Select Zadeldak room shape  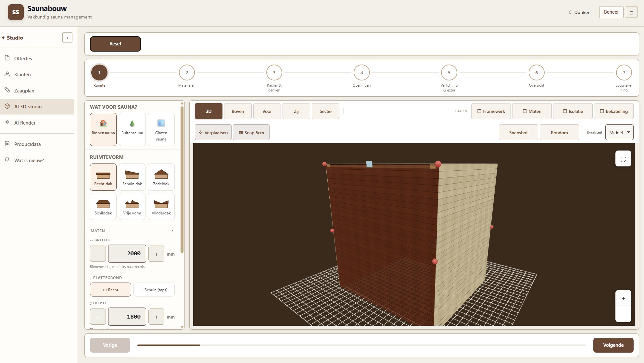click(161, 177)
